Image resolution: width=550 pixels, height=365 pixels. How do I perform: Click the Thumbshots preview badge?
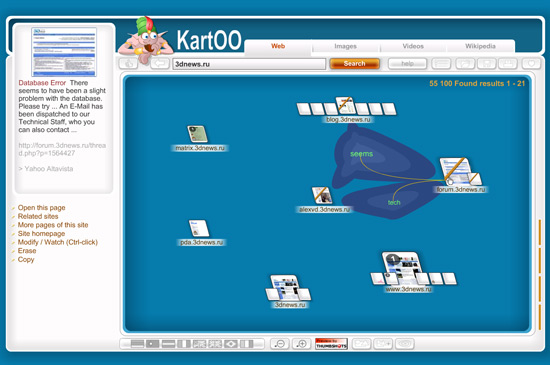(331, 344)
